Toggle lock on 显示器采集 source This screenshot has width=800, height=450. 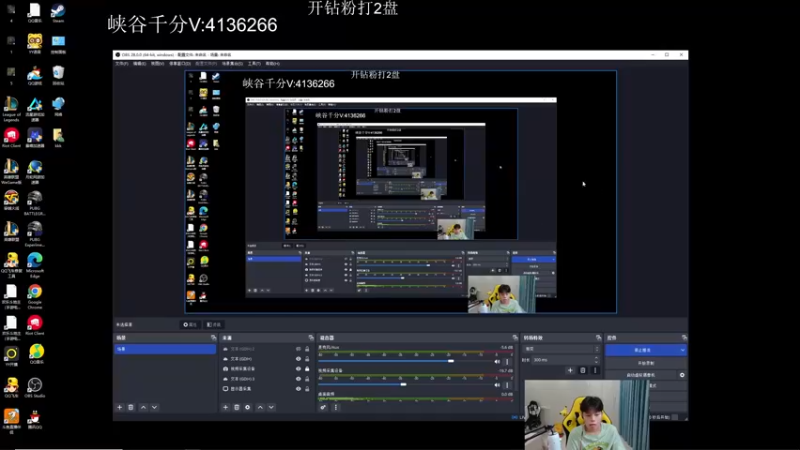click(x=307, y=389)
